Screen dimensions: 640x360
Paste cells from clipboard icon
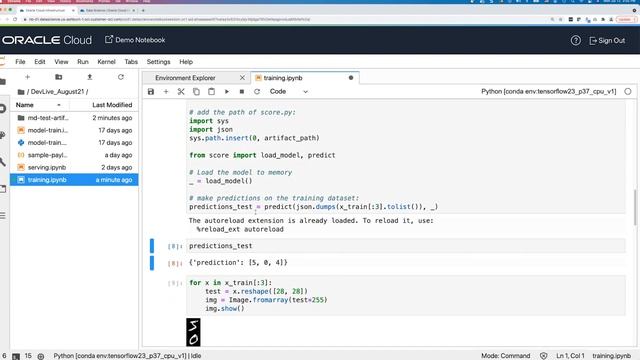(x=211, y=91)
